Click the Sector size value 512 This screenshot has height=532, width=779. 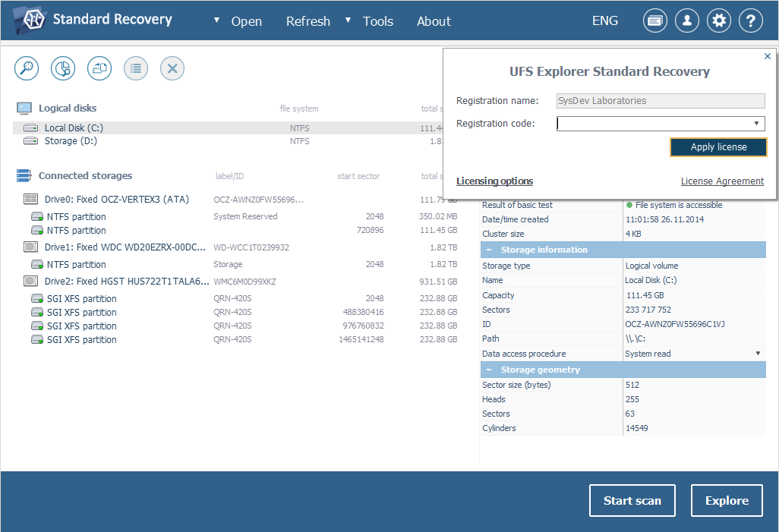click(x=632, y=385)
